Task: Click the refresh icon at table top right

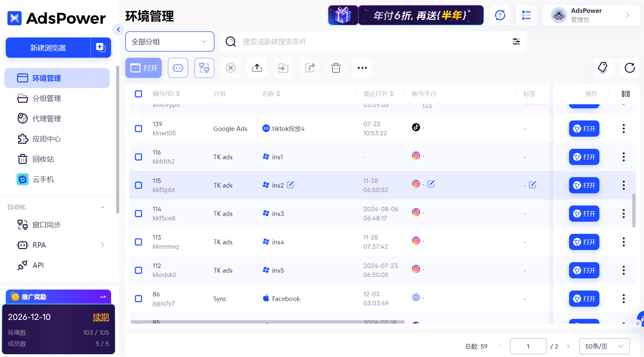Action: 629,68
